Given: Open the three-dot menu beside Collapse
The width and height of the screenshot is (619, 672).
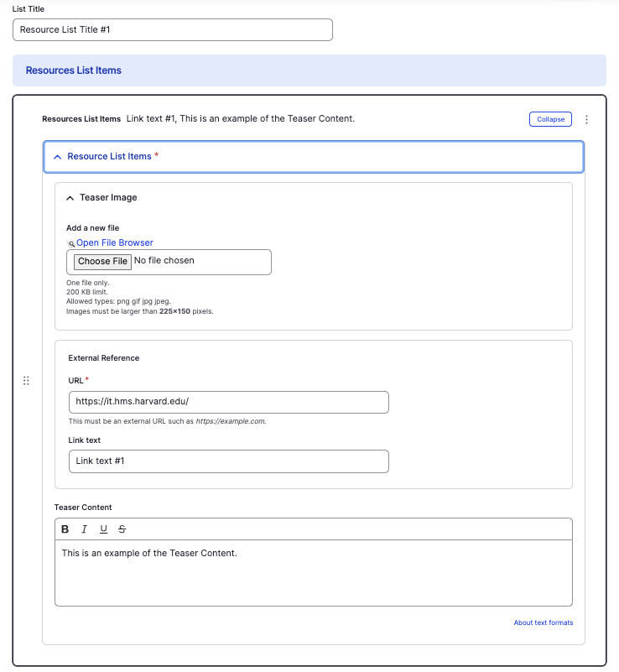Looking at the screenshot, I should tap(586, 120).
